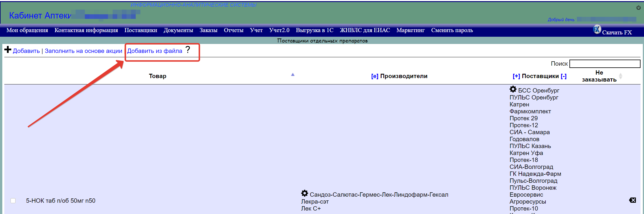
Task: Click the Поиск search field
Action: click(x=605, y=64)
